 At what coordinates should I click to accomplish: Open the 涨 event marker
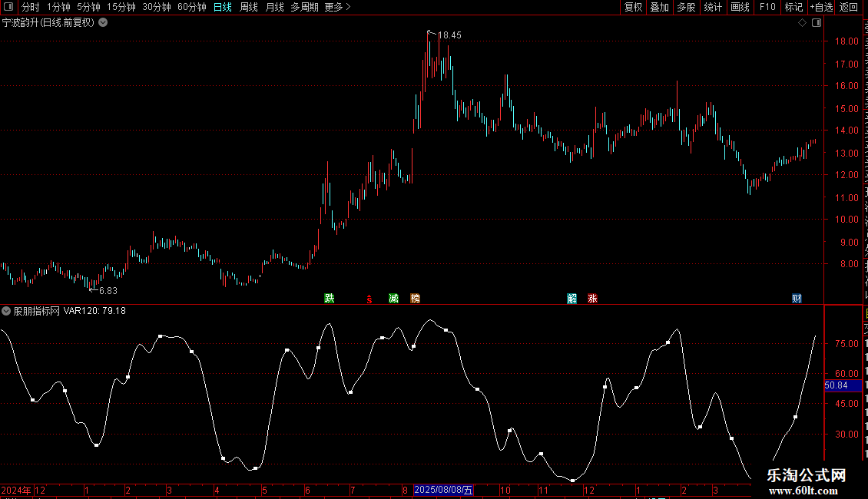(x=592, y=299)
